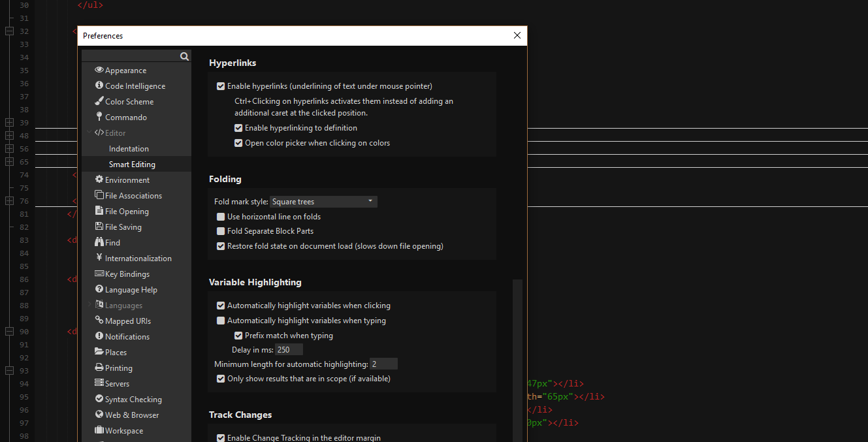Open the Find binoculars icon
868x442 pixels.
point(99,242)
